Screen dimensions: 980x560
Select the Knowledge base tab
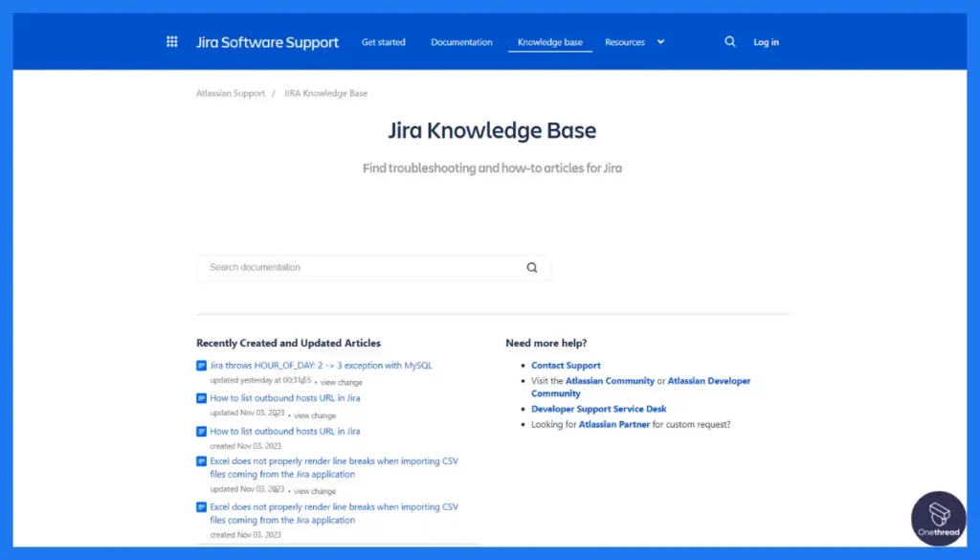[x=550, y=42]
